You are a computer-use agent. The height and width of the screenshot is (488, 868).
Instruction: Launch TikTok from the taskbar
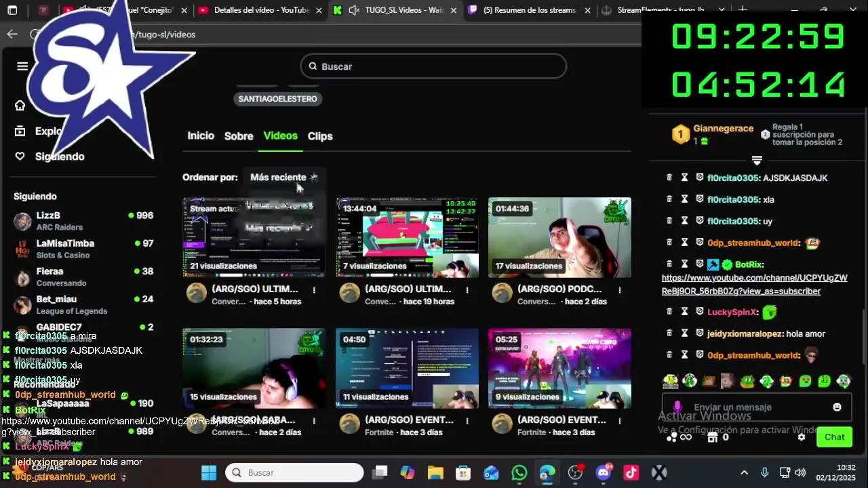click(631, 472)
